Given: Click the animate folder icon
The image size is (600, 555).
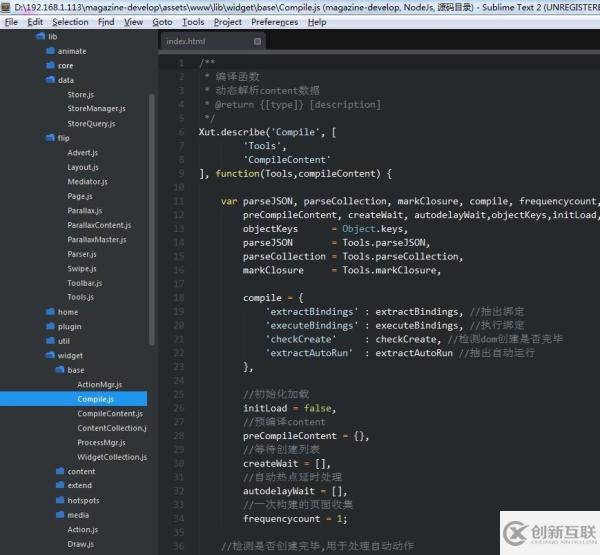Looking at the screenshot, I should 51,51.
